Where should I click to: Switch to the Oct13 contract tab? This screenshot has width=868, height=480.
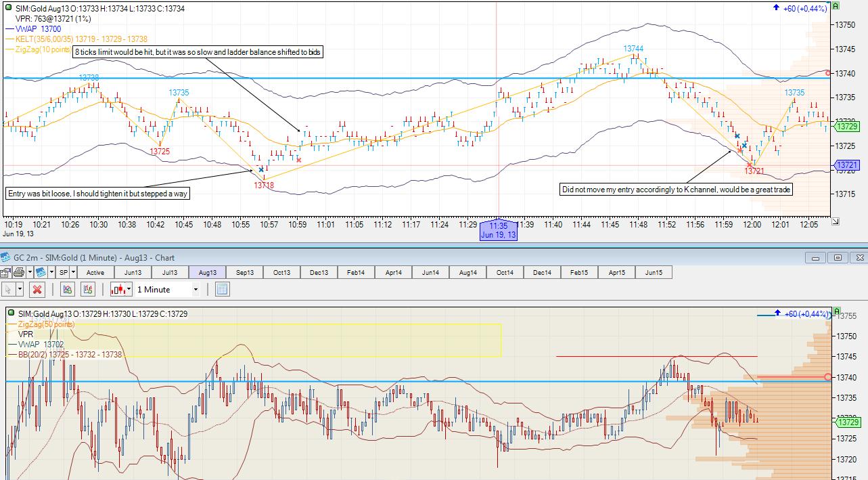(x=281, y=272)
